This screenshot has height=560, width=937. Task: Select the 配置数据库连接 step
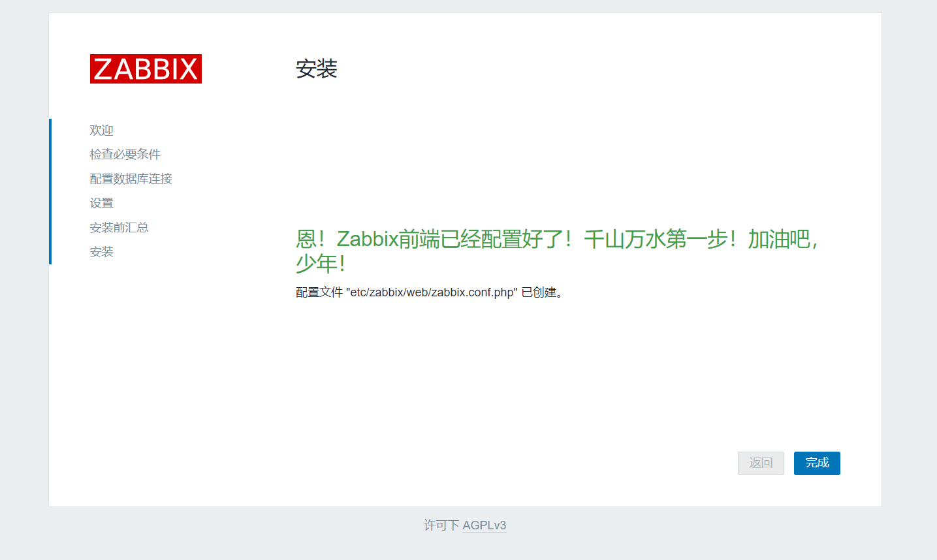coord(131,179)
